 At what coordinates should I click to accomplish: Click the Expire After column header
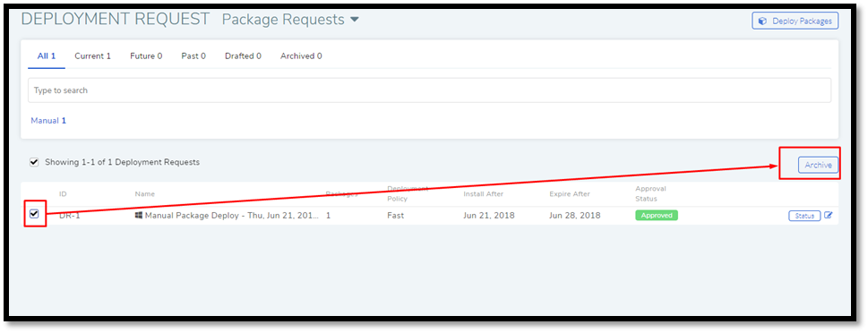[x=570, y=194]
